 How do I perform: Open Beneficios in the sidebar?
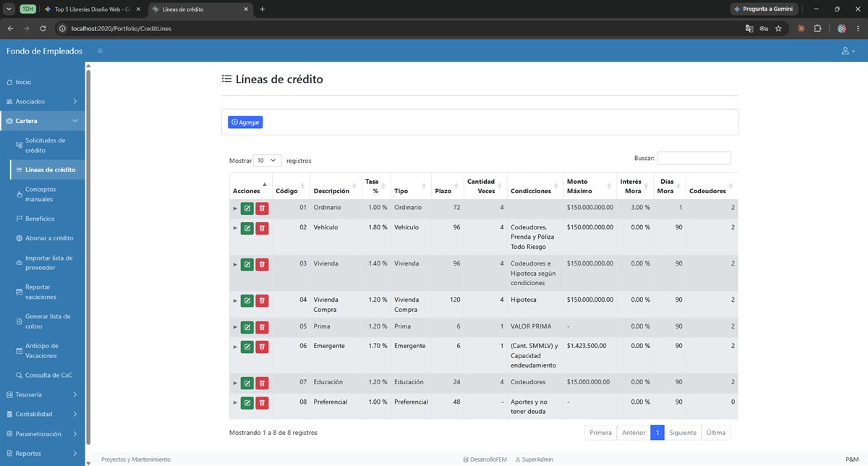click(x=47, y=219)
